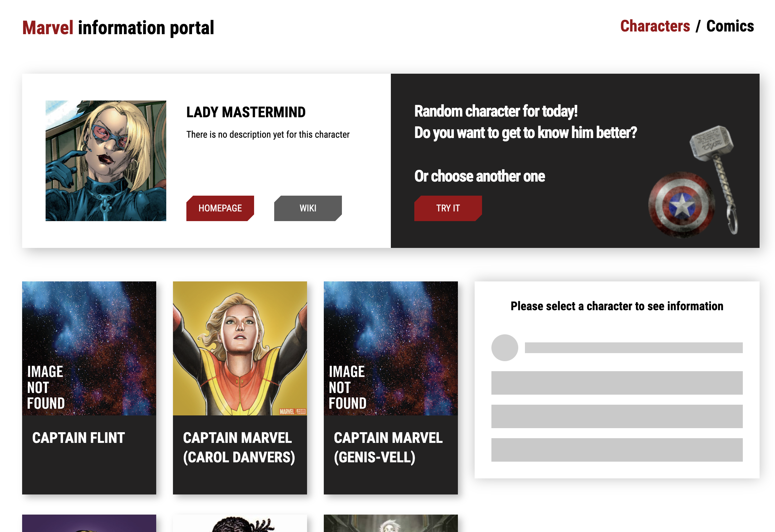Click the LADY MASTERMIND name heading
775x532 pixels.
[246, 112]
